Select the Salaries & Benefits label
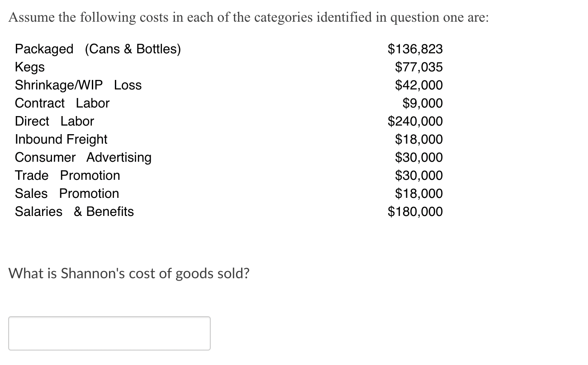588x365 pixels. click(75, 211)
